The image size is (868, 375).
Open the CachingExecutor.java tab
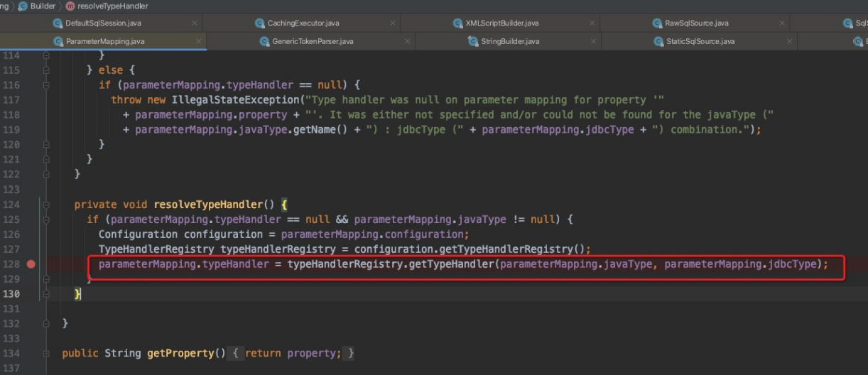point(303,23)
